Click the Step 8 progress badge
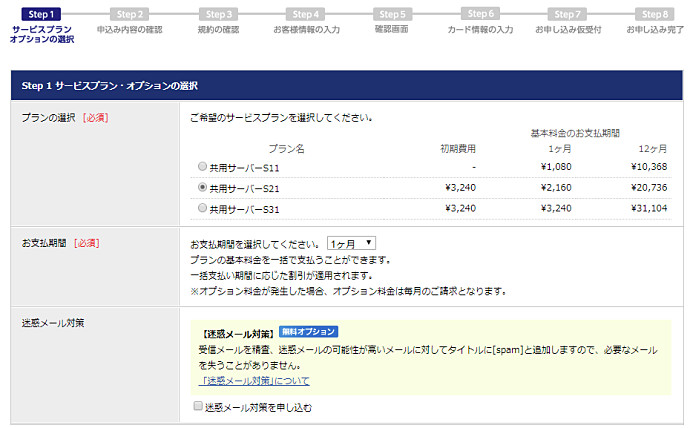 655,14
